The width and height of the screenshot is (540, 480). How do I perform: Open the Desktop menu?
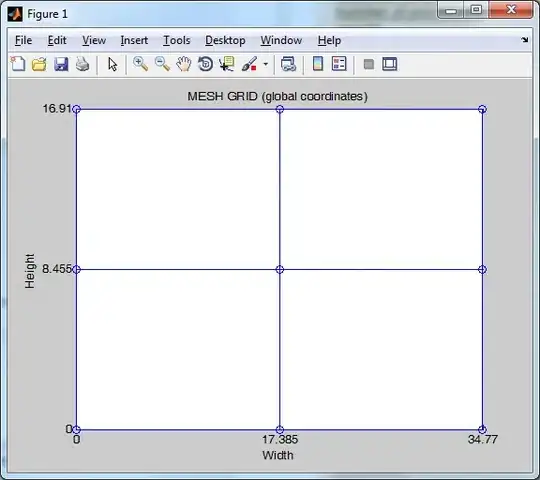tap(225, 41)
